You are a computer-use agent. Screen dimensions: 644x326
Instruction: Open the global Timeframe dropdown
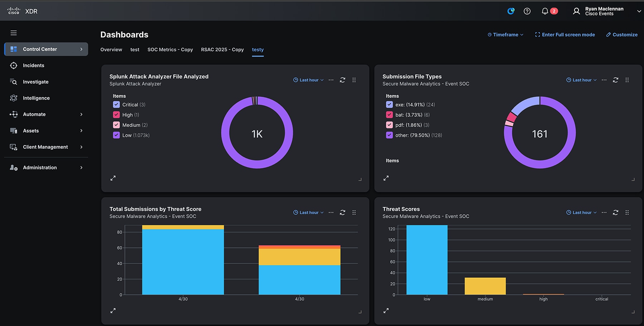pos(506,35)
